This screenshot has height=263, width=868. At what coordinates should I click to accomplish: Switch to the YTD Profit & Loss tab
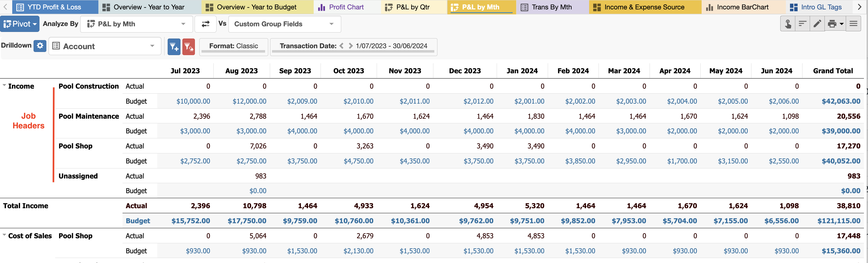[x=55, y=7]
